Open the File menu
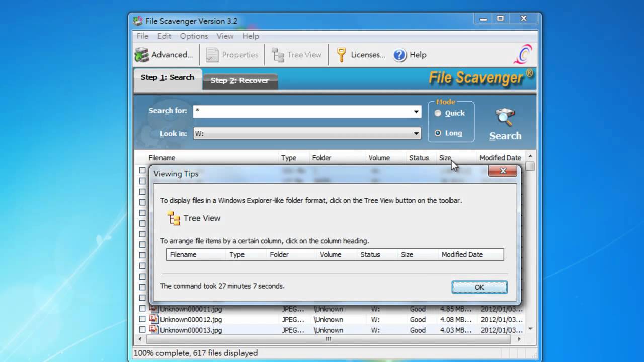This screenshot has width=644, height=362. [143, 36]
